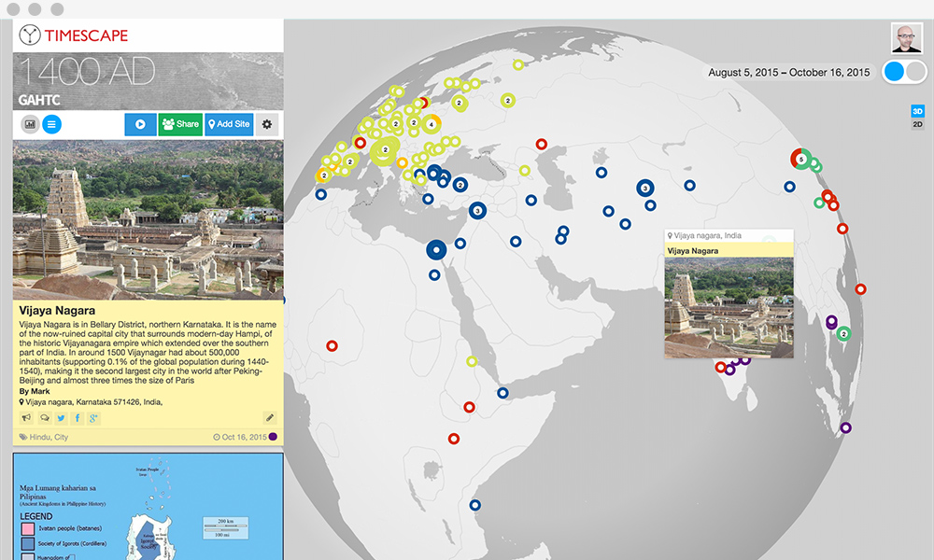This screenshot has height=560, width=934.
Task: Switch the map to 2D mode
Action: click(x=917, y=124)
